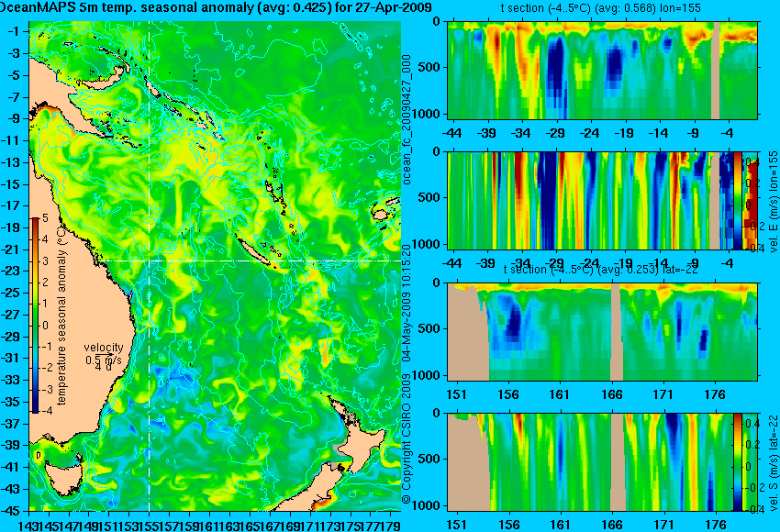Click the '0' value on the temperature color bar
The height and width of the screenshot is (532, 780).
[45, 326]
